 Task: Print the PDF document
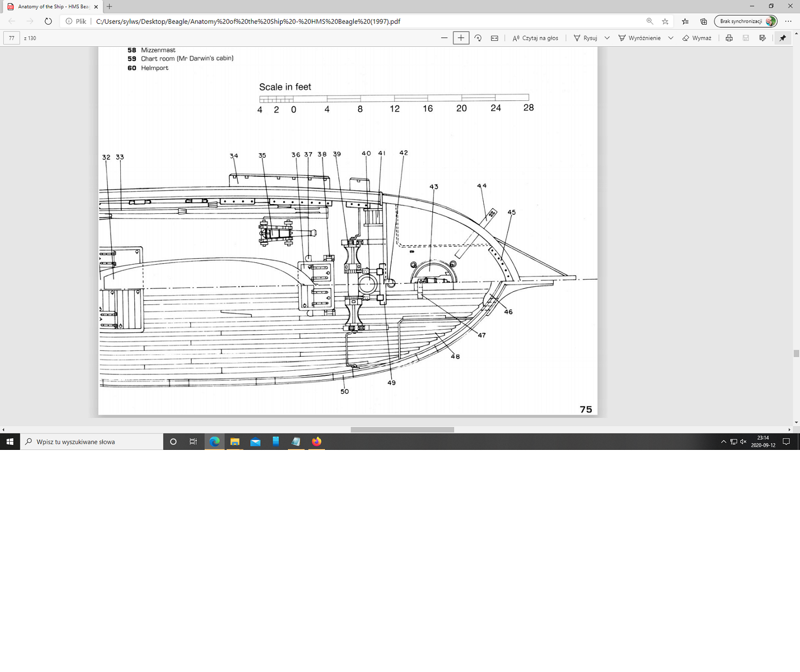729,38
